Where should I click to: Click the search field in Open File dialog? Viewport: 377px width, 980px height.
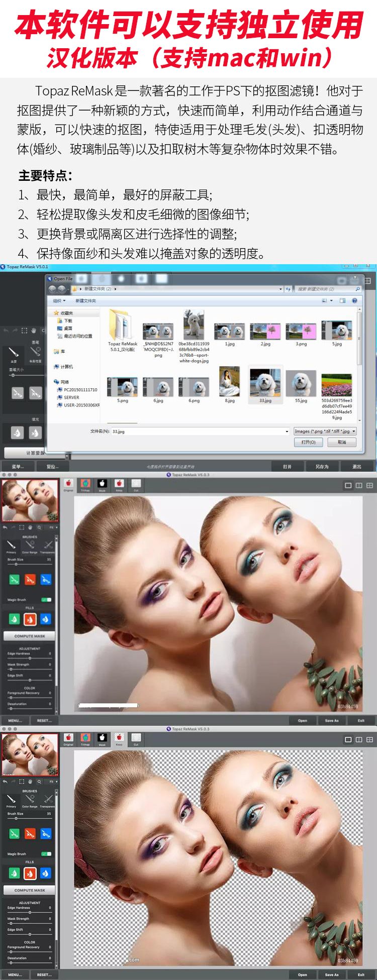(x=328, y=289)
